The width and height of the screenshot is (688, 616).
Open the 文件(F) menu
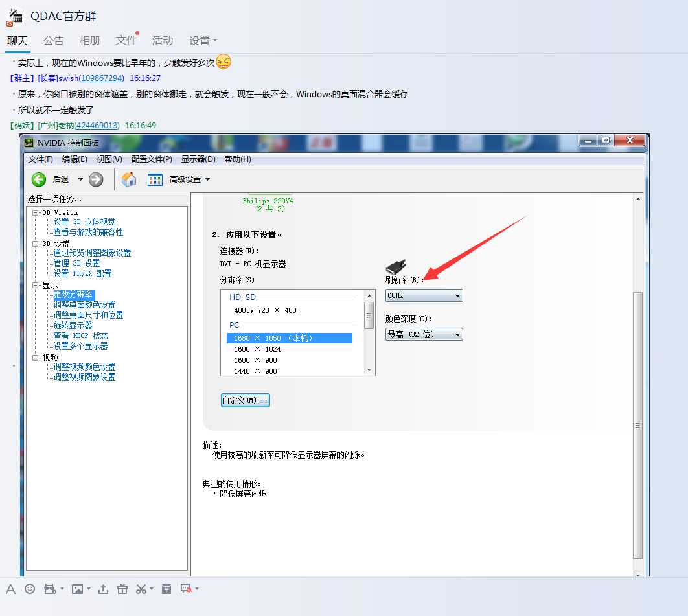(x=41, y=159)
